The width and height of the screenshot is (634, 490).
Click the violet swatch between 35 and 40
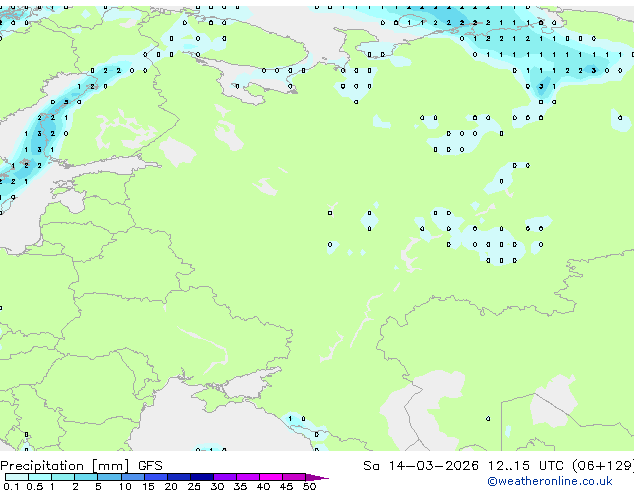(x=247, y=477)
